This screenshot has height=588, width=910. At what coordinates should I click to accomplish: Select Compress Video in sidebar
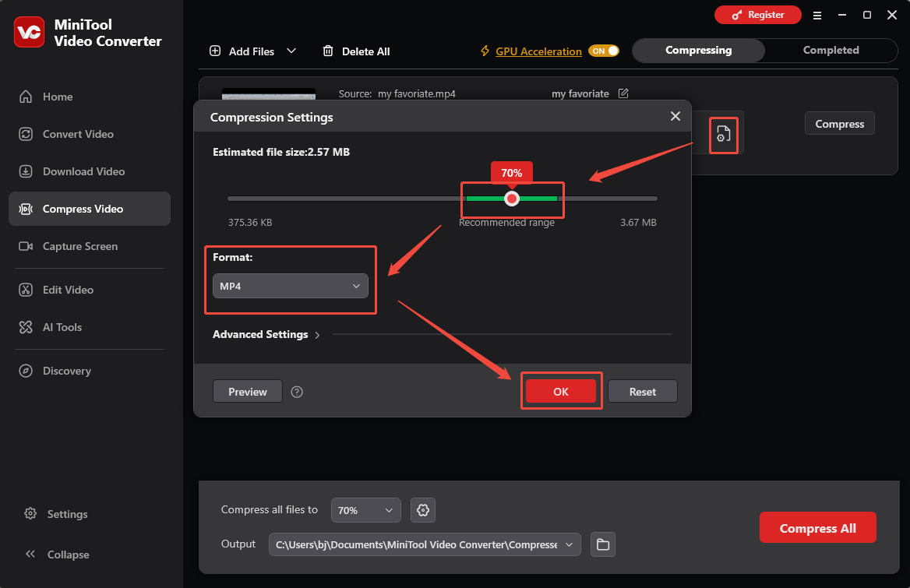point(90,209)
